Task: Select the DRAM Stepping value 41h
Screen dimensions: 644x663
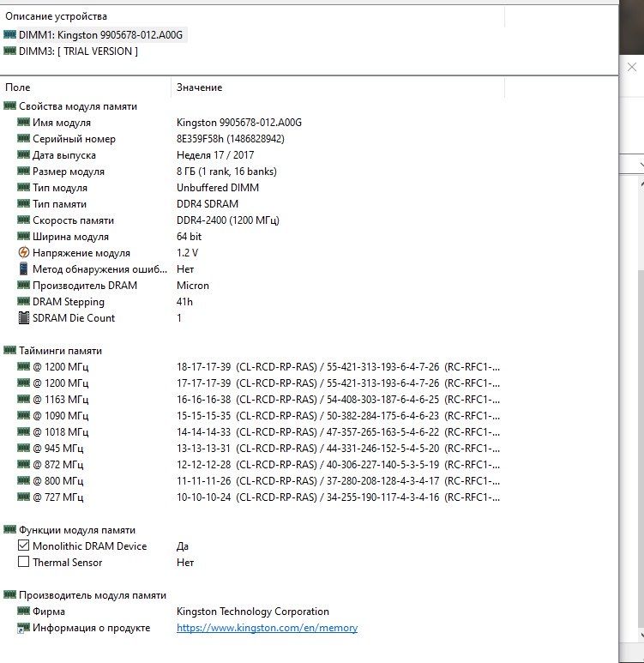Action: pyautogui.click(x=184, y=301)
